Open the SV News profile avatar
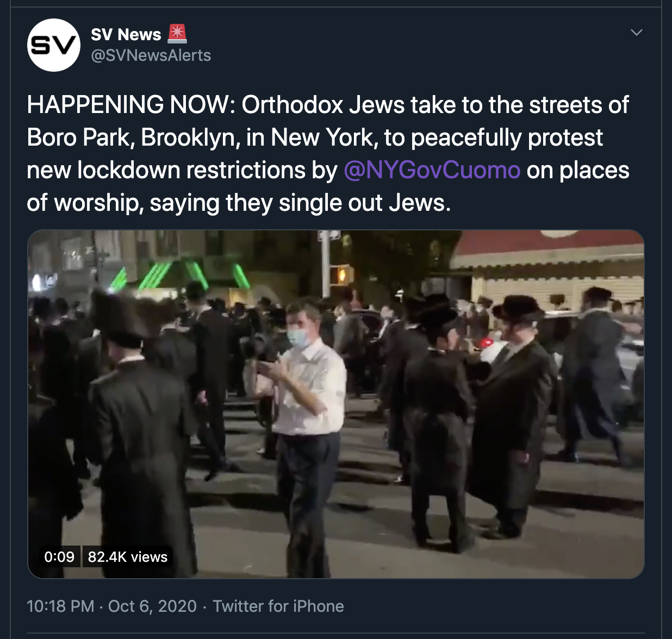The height and width of the screenshot is (639, 672). tap(54, 46)
